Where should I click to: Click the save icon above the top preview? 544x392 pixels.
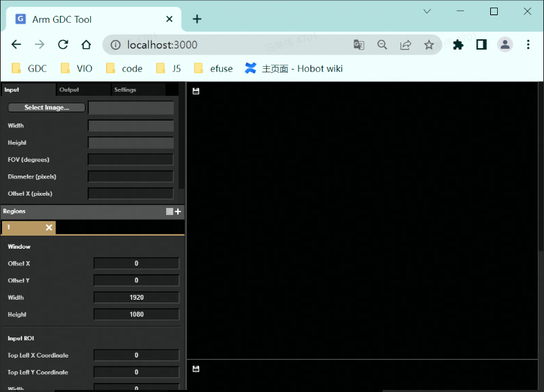196,91
